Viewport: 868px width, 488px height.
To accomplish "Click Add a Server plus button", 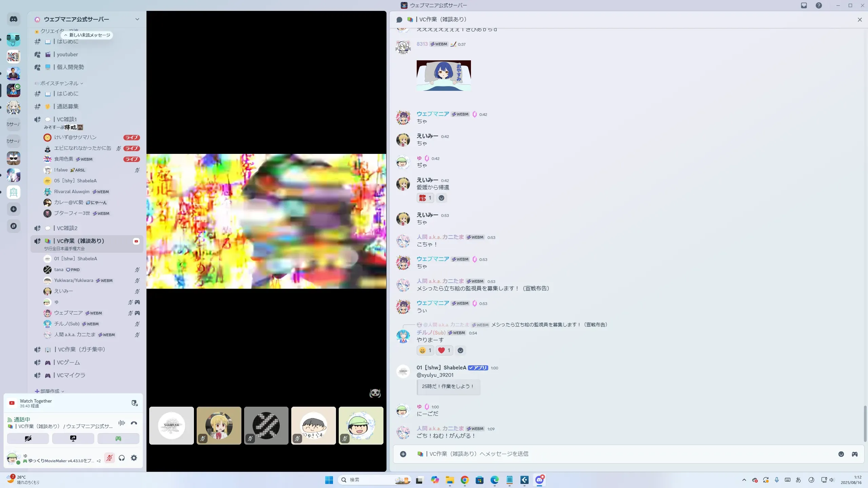I will 14,209.
